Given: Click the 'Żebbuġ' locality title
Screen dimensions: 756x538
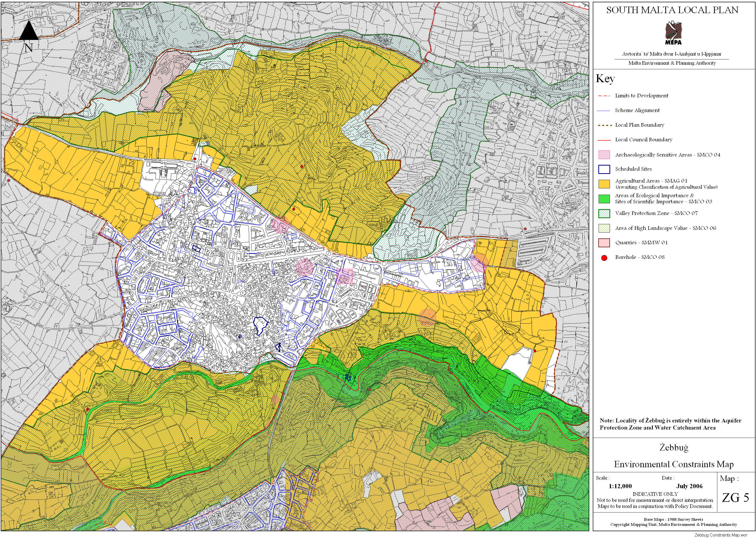Looking at the screenshot, I should pos(674,448).
